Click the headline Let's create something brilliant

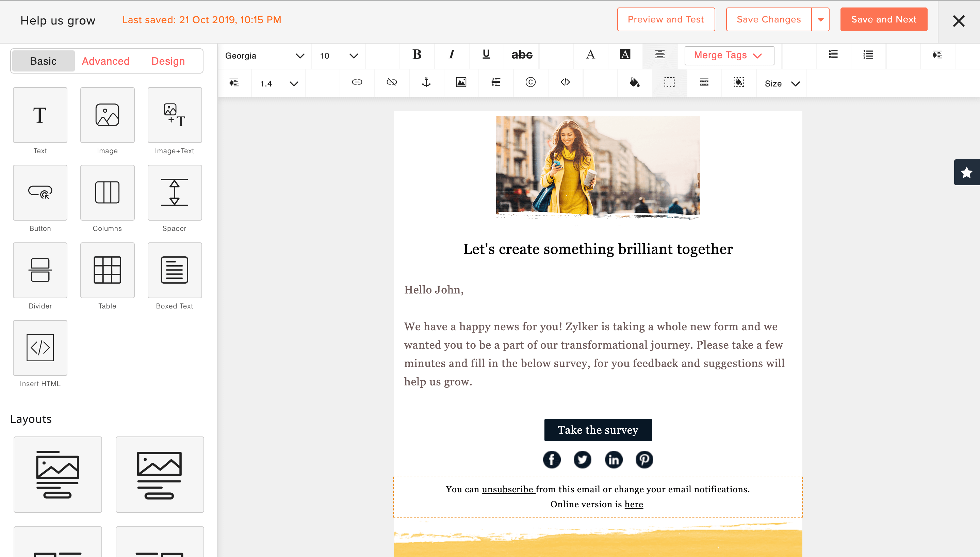[x=598, y=249]
